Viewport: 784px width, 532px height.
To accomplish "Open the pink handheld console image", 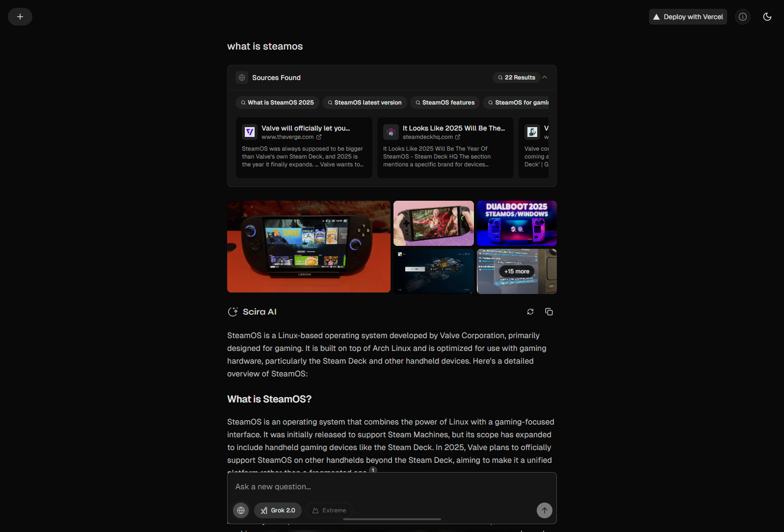I will pos(434,223).
